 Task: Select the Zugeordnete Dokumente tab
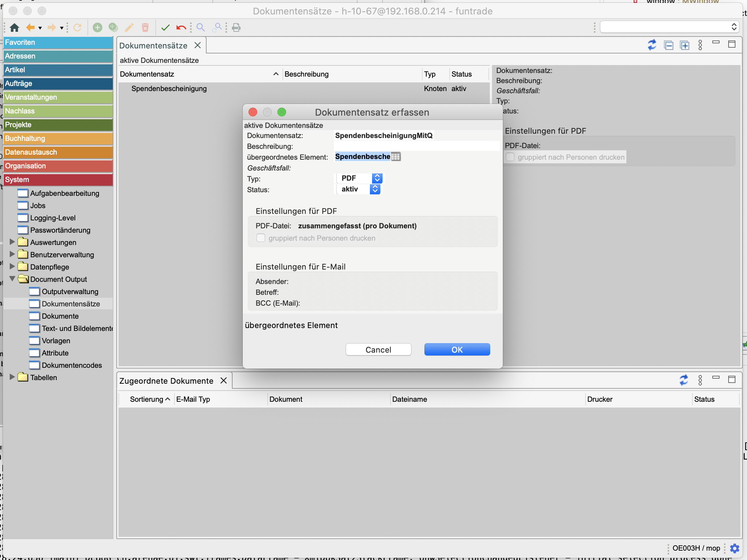pyautogui.click(x=166, y=381)
